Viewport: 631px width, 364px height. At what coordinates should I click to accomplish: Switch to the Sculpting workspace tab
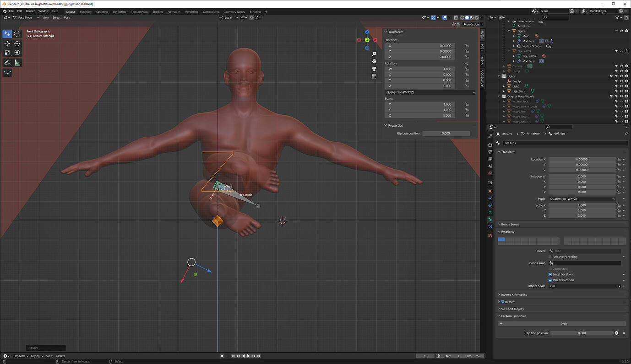click(102, 11)
